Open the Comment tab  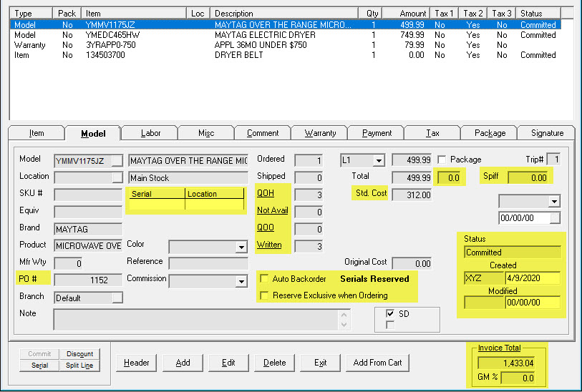(x=263, y=133)
